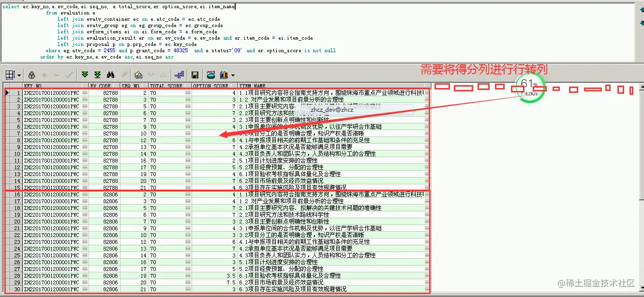This screenshot has width=644, height=297.
Task: Click the SQL editor scroll up arrow
Action: (642, 10)
